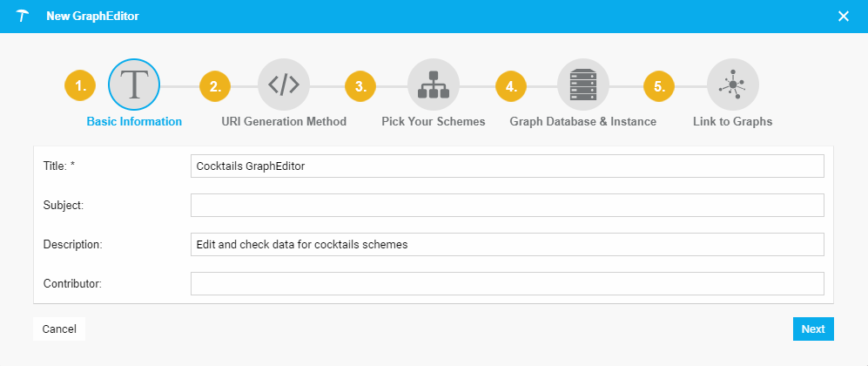Click the Basic Information 'T' step icon
868x366 pixels.
tap(133, 85)
